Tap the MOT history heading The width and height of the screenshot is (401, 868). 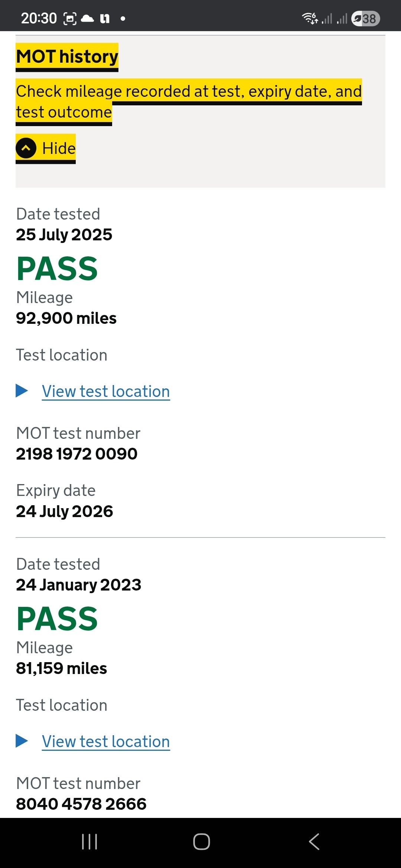point(67,57)
